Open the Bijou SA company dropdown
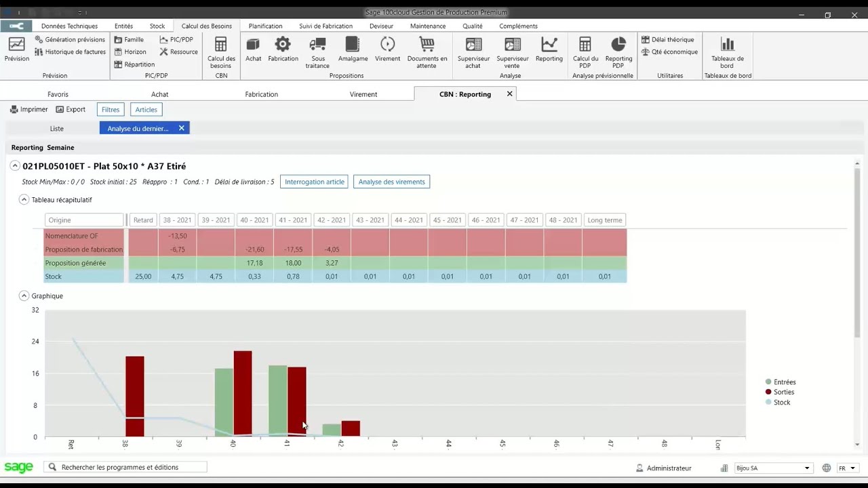The image size is (868, 488). coord(772,468)
